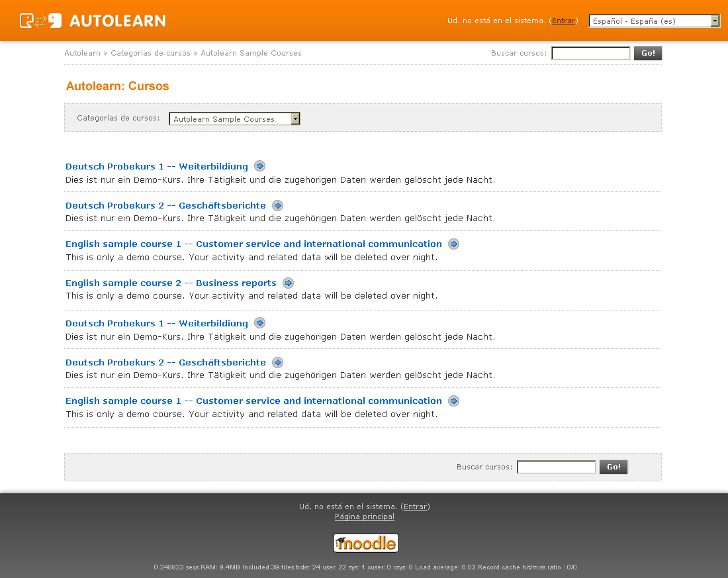This screenshot has height=578, width=728.
Task: Click arrow icon of the last English sample course 1
Action: (453, 401)
